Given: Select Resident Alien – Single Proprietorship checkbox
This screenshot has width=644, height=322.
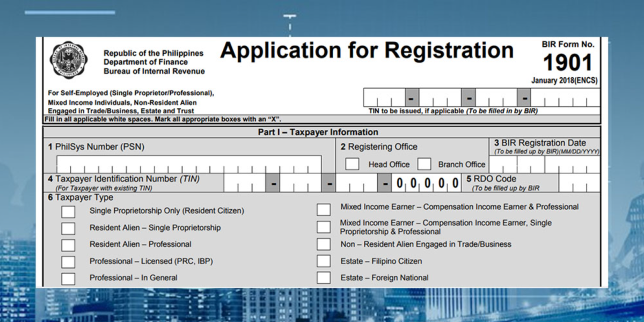Looking at the screenshot, I should click(68, 228).
